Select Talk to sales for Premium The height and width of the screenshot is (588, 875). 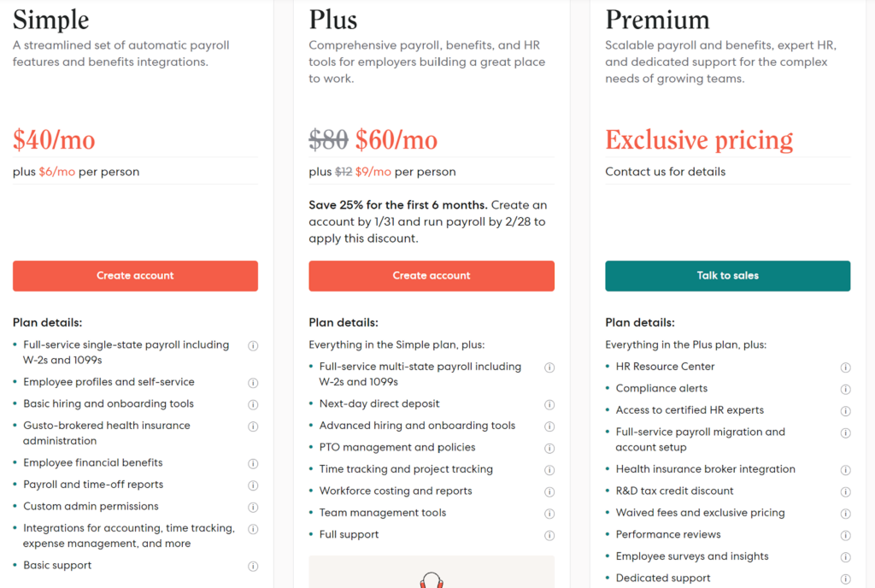(727, 276)
